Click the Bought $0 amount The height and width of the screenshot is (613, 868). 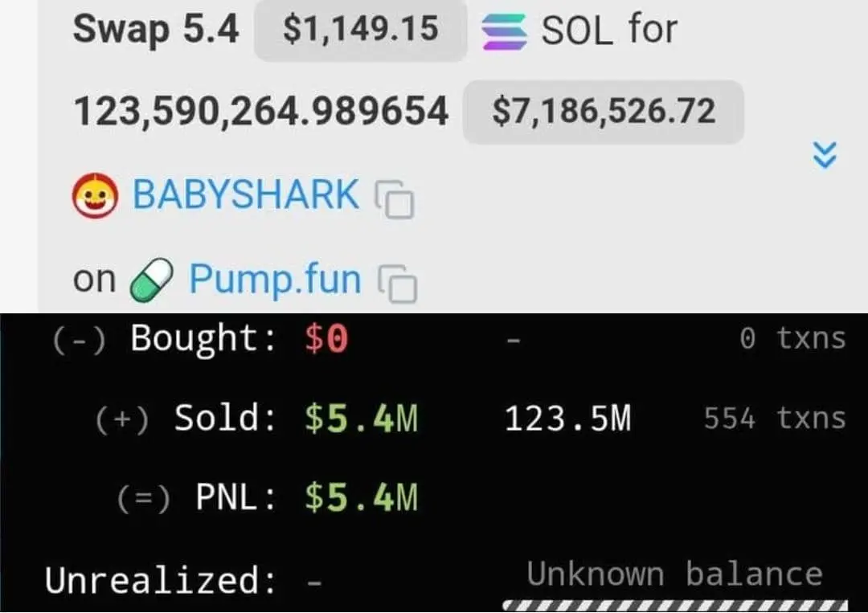click(326, 338)
